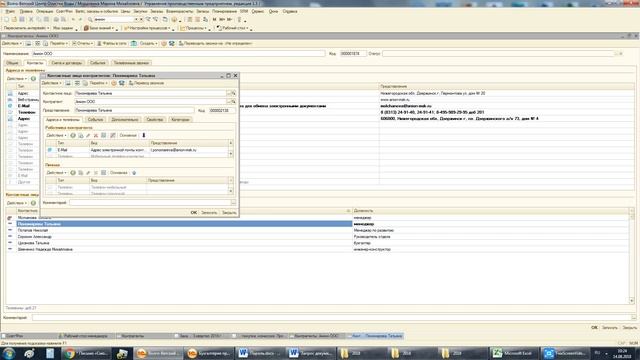Click the new document icon in main toolbar
The height and width of the screenshot is (360, 640).
point(6,19)
